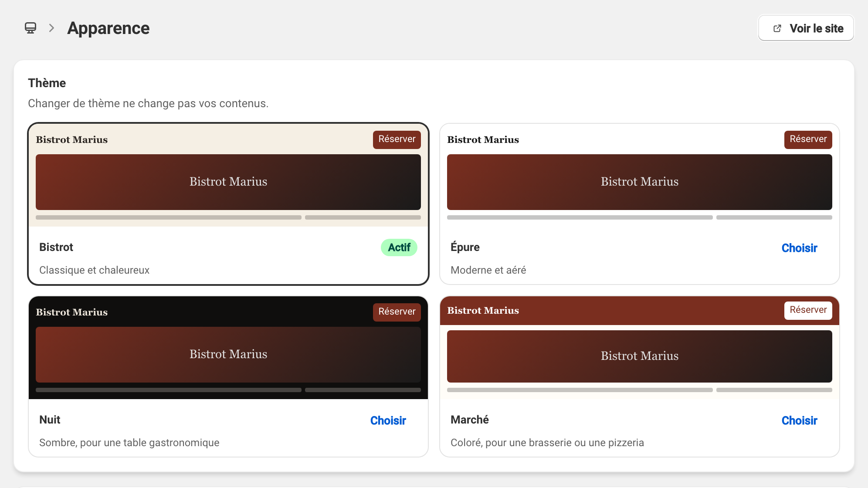Click the online store breadcrumb icon

coord(31,28)
